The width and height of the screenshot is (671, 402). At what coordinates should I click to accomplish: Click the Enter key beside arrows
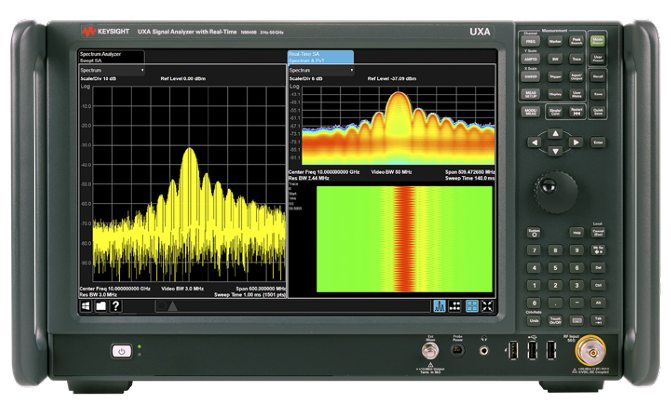tap(597, 142)
